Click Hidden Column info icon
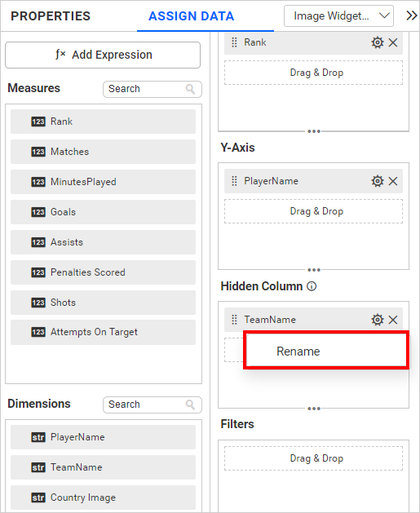This screenshot has width=420, height=513. coord(312,286)
